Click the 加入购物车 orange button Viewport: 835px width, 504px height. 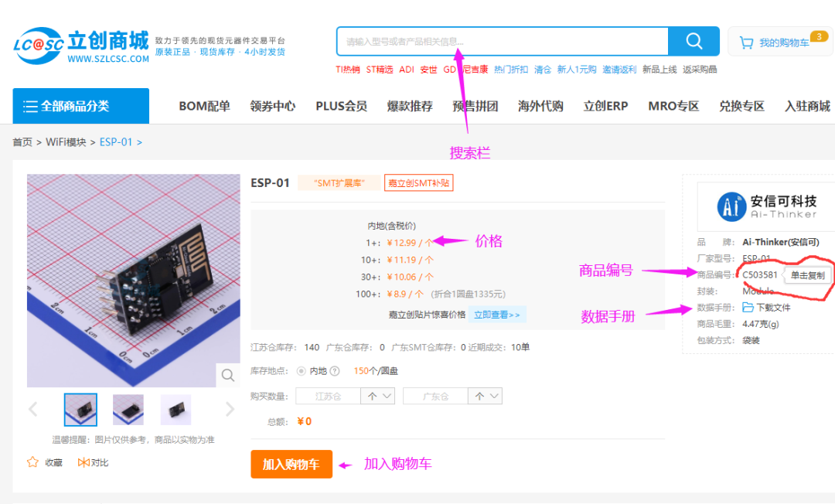(x=291, y=464)
